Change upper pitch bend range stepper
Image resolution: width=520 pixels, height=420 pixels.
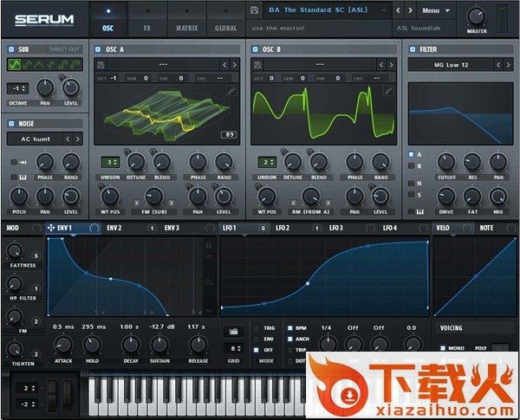pyautogui.click(x=27, y=388)
